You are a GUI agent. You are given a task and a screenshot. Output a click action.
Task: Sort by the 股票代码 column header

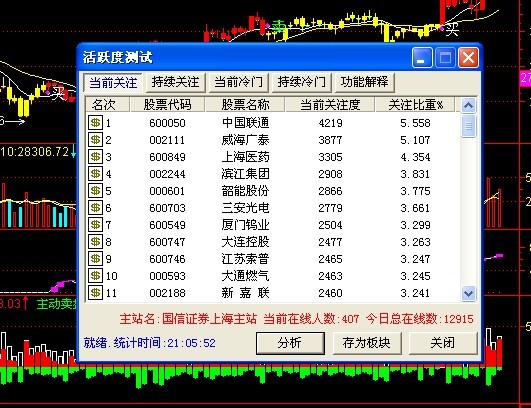point(167,105)
